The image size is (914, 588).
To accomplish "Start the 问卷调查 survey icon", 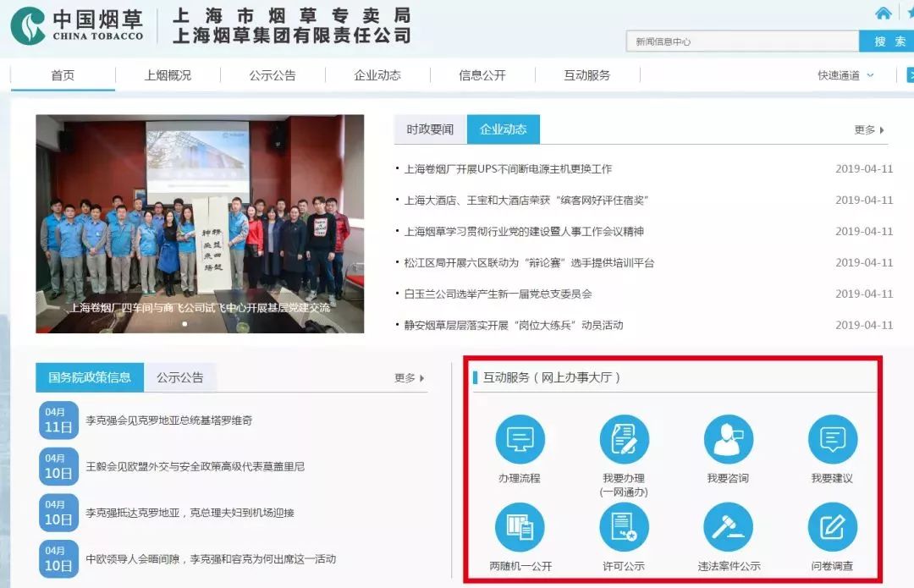I will pyautogui.click(x=834, y=529).
